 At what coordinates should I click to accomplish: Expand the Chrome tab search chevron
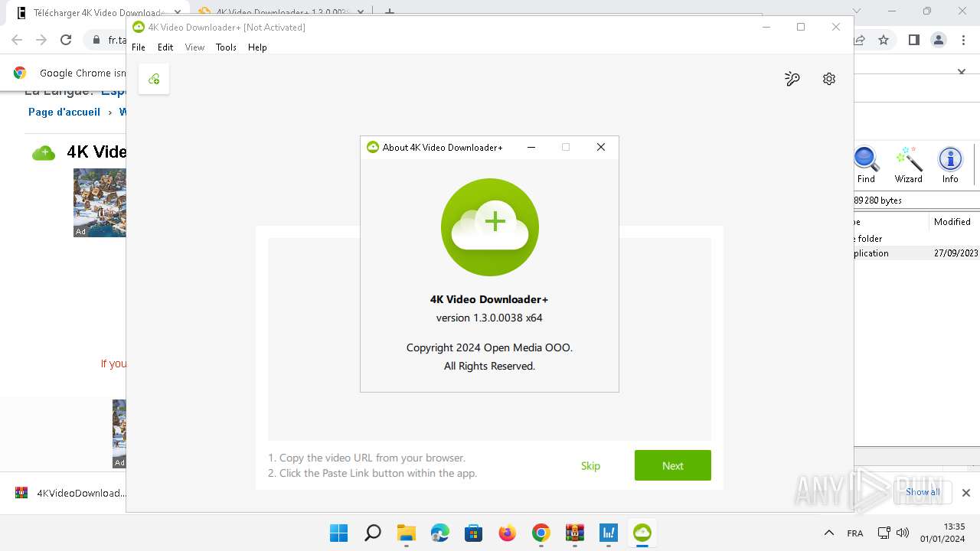(x=857, y=11)
